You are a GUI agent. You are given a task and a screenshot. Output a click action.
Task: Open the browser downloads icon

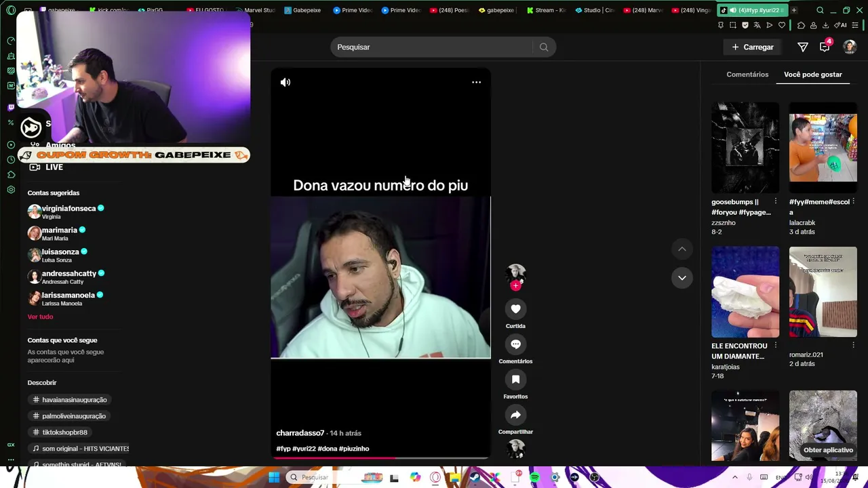[825, 25]
